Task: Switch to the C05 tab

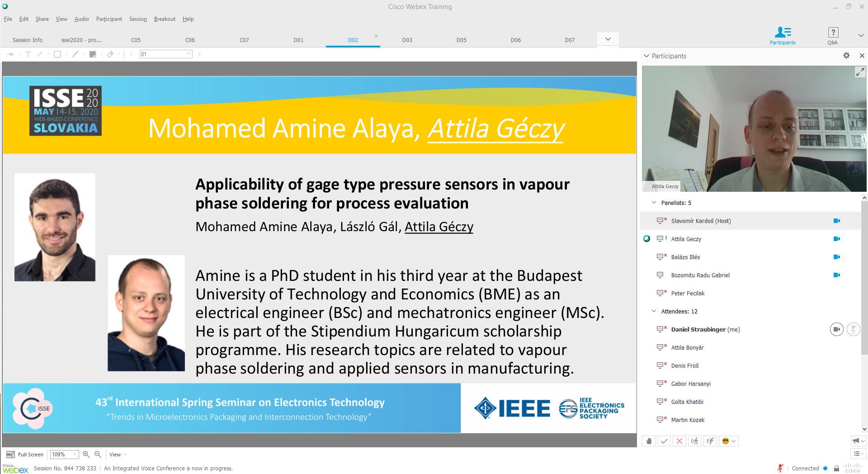Action: point(136,40)
